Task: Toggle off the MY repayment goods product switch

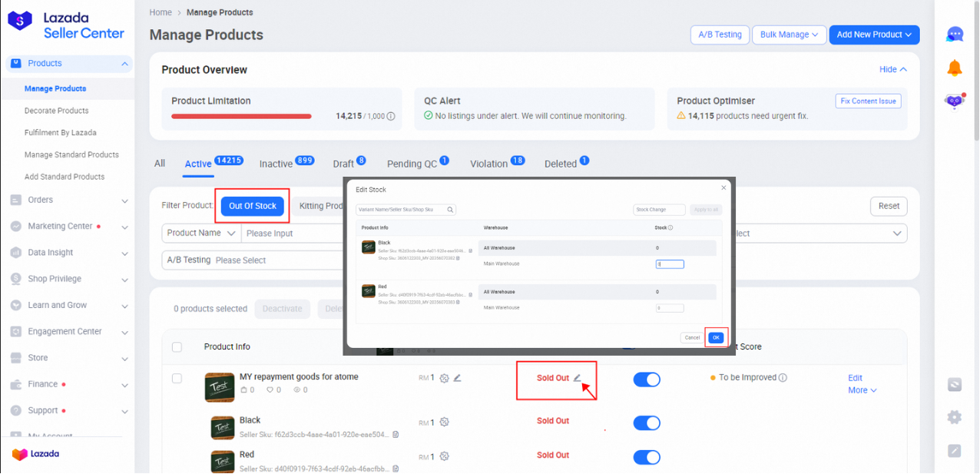Action: [x=647, y=380]
